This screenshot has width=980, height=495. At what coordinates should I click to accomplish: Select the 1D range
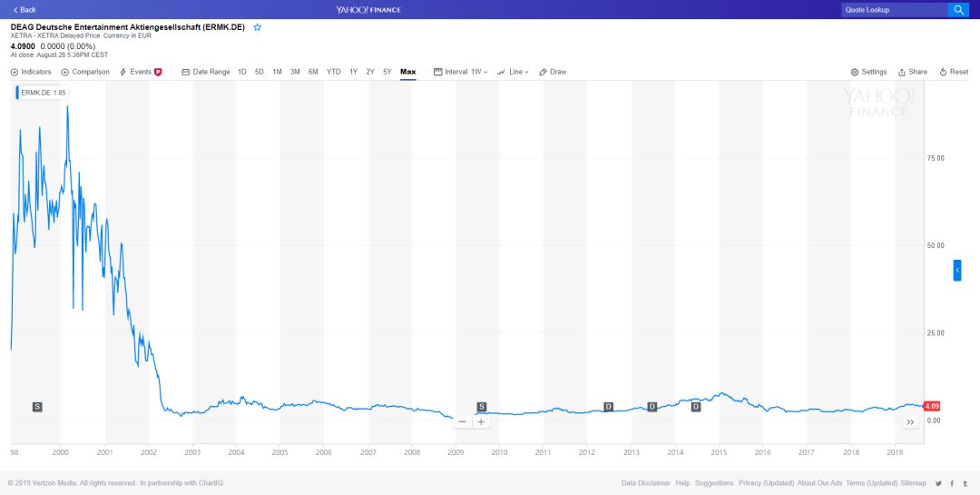(242, 72)
